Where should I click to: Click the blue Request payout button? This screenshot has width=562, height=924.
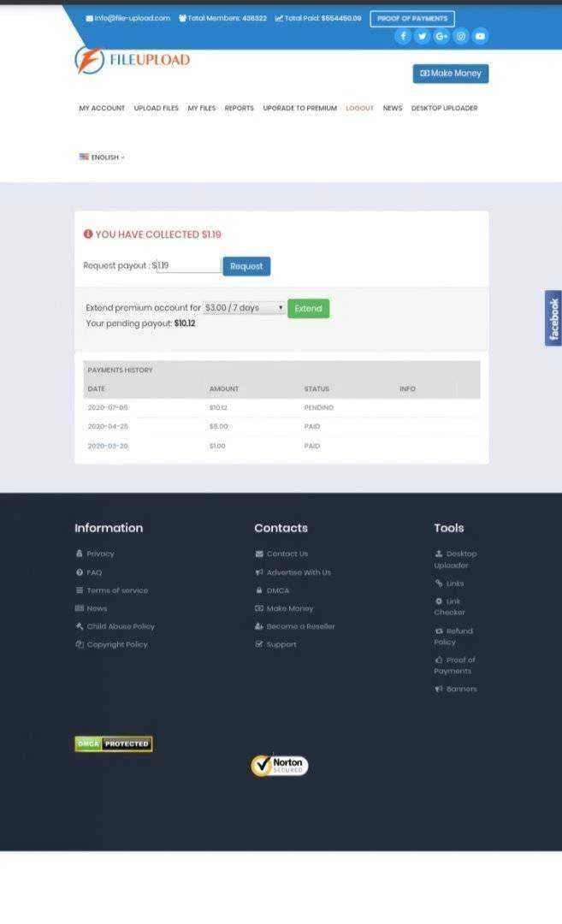pos(246,266)
